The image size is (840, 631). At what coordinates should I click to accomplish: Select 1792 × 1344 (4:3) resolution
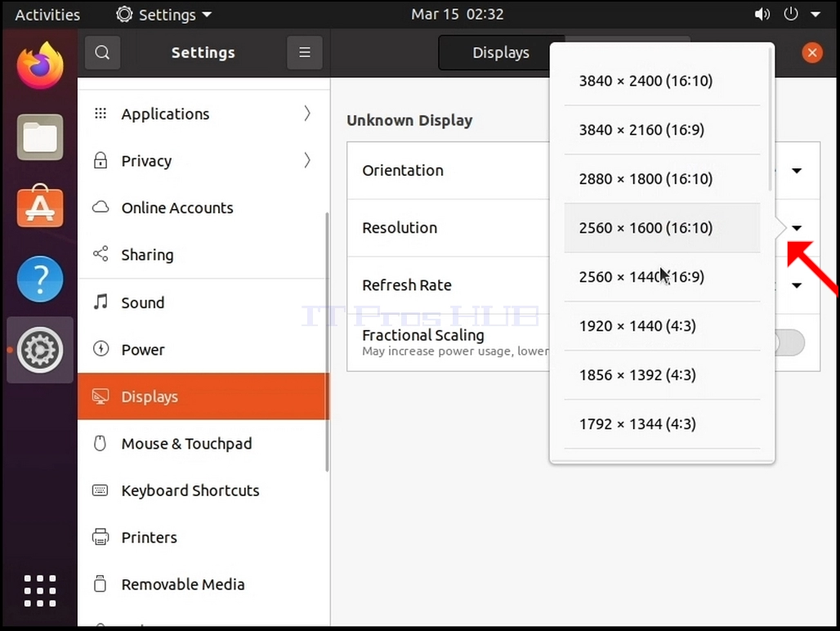(x=662, y=424)
